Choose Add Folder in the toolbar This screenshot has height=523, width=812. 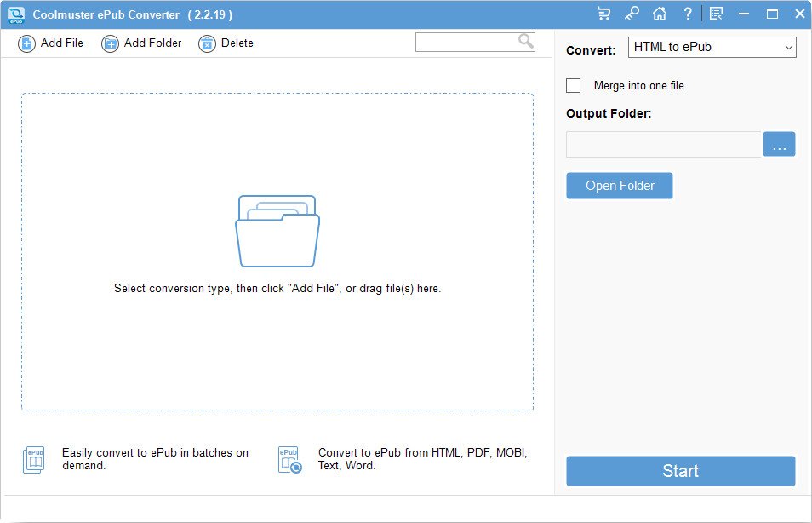(141, 43)
